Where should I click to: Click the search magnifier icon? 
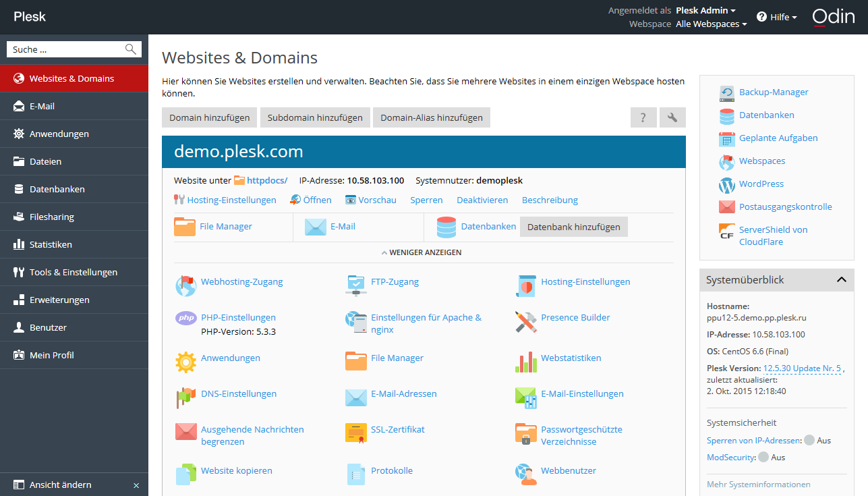[x=131, y=49]
